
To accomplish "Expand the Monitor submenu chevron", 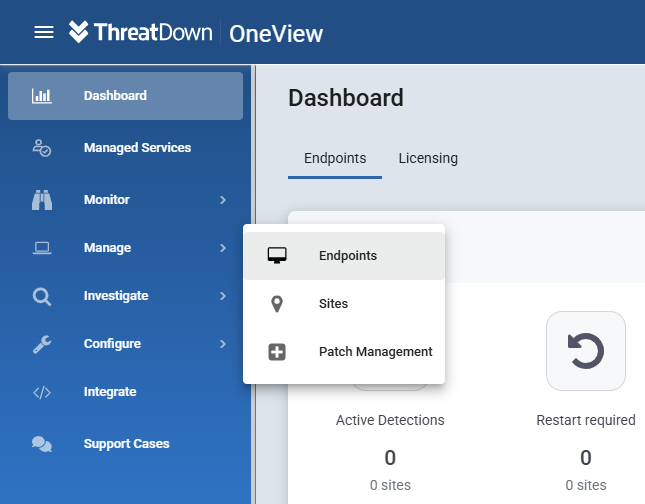I will tap(223, 200).
